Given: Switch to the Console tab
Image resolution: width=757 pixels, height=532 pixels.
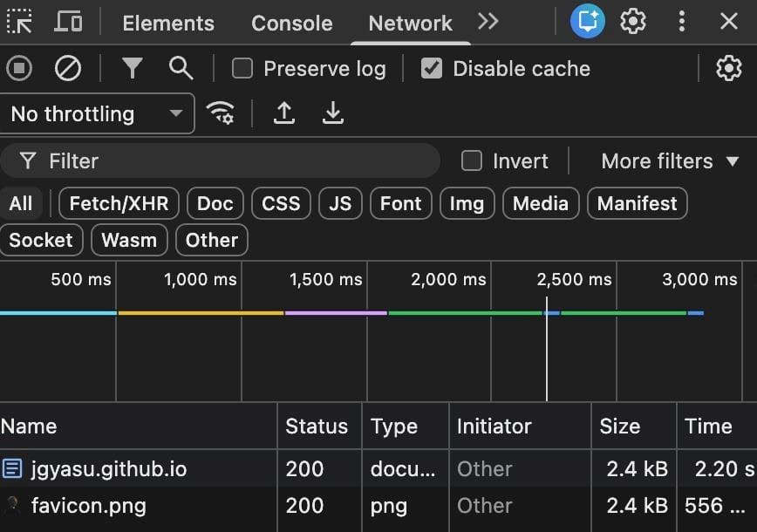Looking at the screenshot, I should point(291,23).
